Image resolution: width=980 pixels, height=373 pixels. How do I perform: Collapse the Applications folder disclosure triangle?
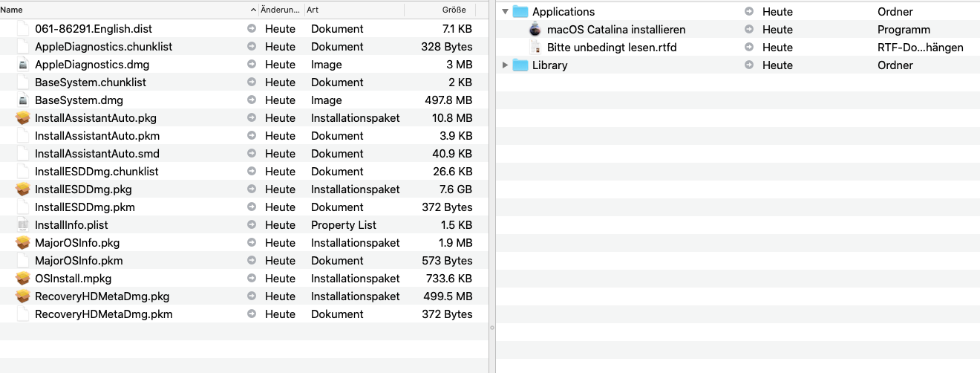506,12
